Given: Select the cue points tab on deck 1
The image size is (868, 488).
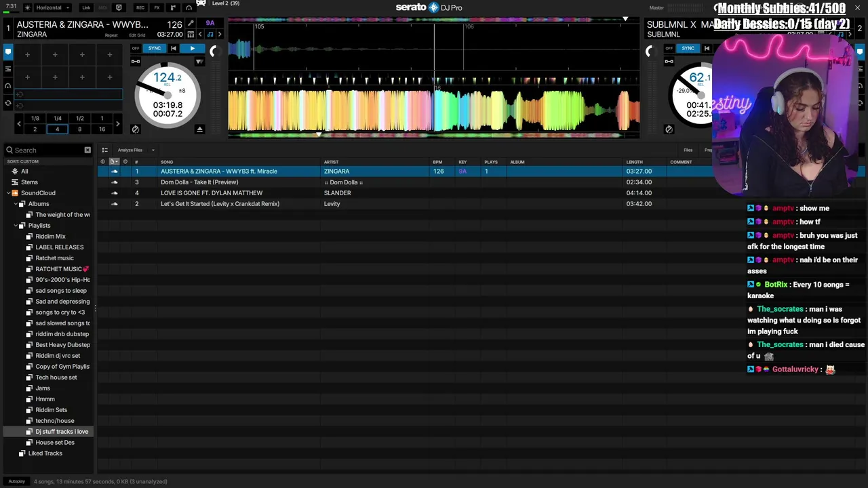Looking at the screenshot, I should click(8, 52).
